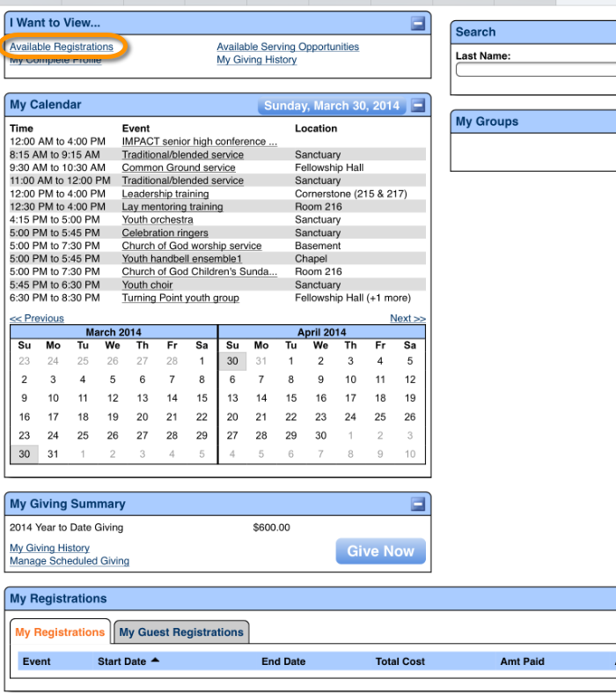616x694 pixels.
Task: Open the Common Ground service event
Action: pos(179,167)
